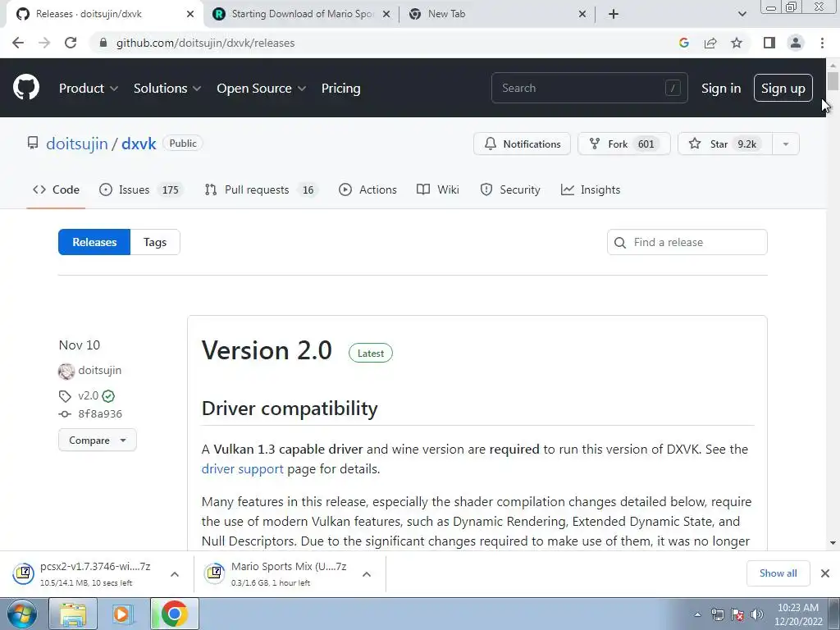Viewport: 840px width, 630px height.
Task: Reload the page with the refresh icon
Action: click(x=71, y=43)
